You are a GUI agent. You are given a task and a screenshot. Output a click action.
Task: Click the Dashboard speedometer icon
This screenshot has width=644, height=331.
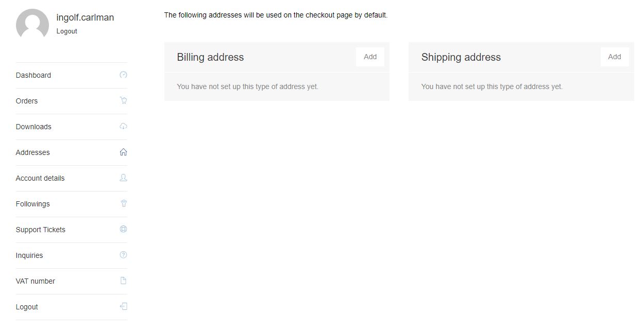[x=123, y=75]
